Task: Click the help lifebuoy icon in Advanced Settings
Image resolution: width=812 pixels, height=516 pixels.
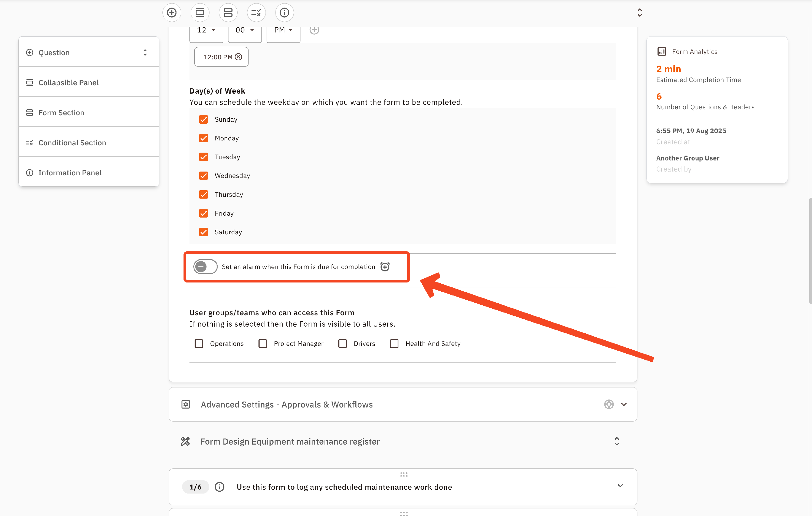Action: pos(609,405)
